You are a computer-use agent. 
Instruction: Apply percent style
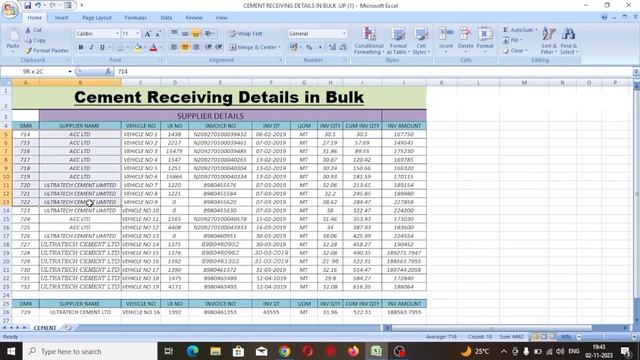(309, 47)
